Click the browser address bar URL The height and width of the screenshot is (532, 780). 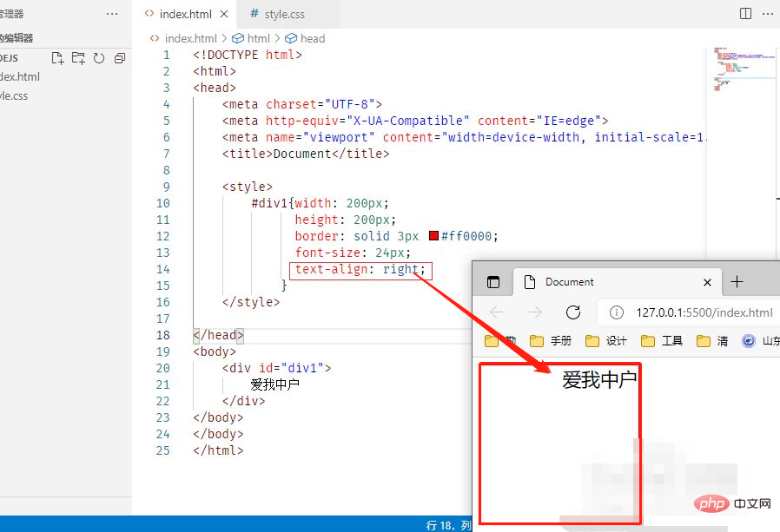(704, 312)
